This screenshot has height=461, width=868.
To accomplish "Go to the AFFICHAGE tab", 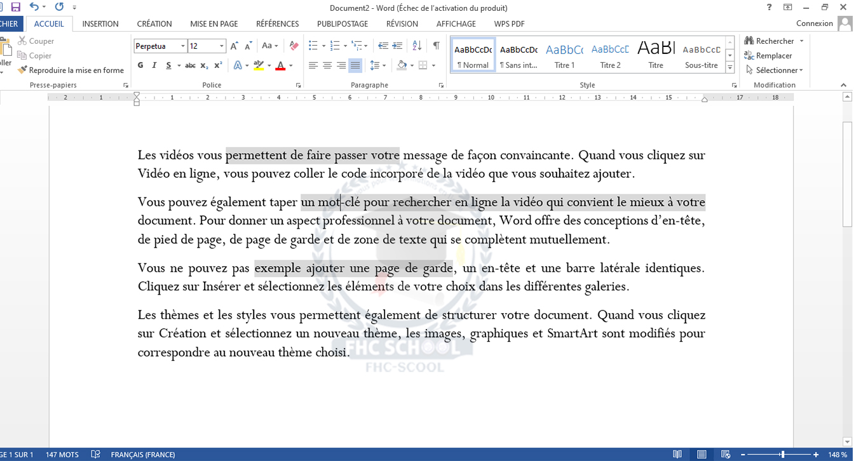I will [456, 23].
